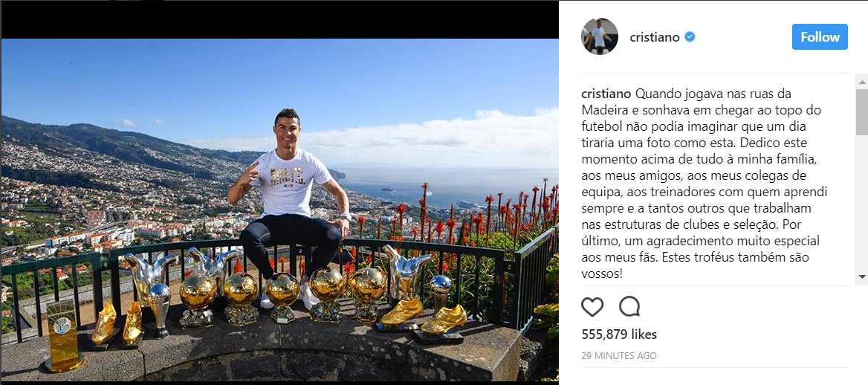View the 555,879 likes list
The height and width of the screenshot is (385, 868).
pos(619,334)
